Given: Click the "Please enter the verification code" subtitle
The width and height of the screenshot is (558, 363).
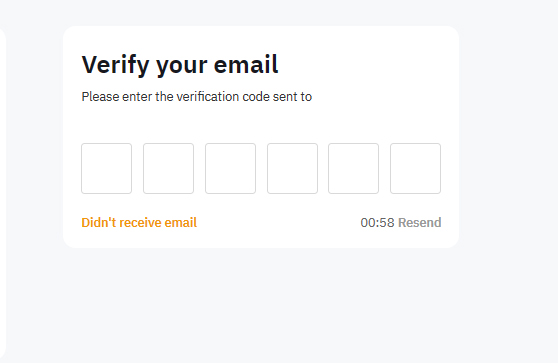Looking at the screenshot, I should coord(196,96).
